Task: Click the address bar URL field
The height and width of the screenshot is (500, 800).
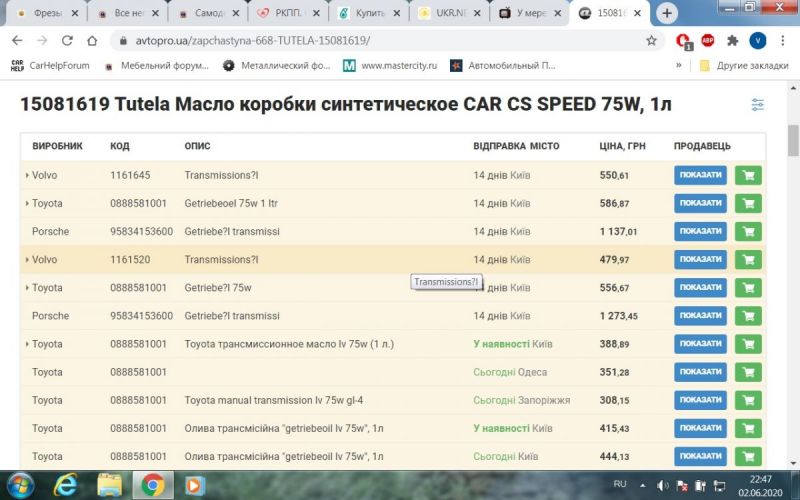Action: (x=380, y=41)
